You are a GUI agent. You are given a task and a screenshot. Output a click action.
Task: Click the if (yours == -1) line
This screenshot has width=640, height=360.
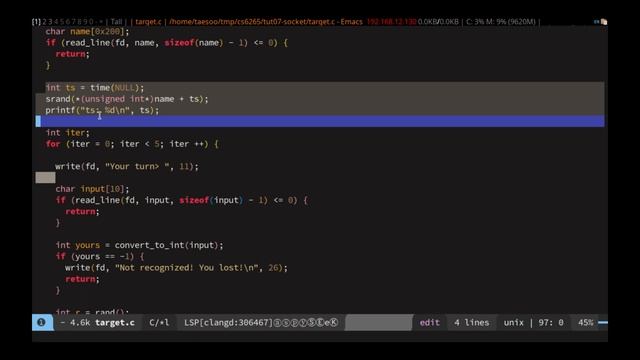[100, 256]
